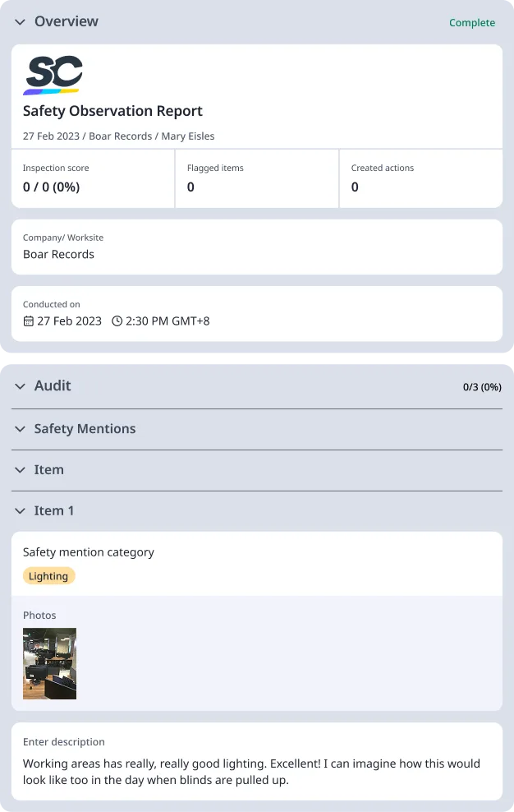Select the Safety Observation Report title
The image size is (514, 812).
112,110
